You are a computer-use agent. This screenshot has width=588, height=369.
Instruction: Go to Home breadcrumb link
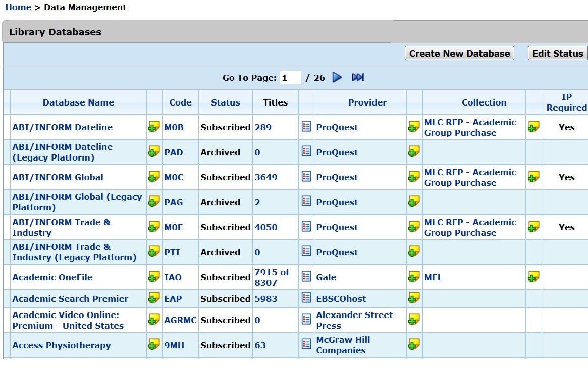tap(18, 7)
